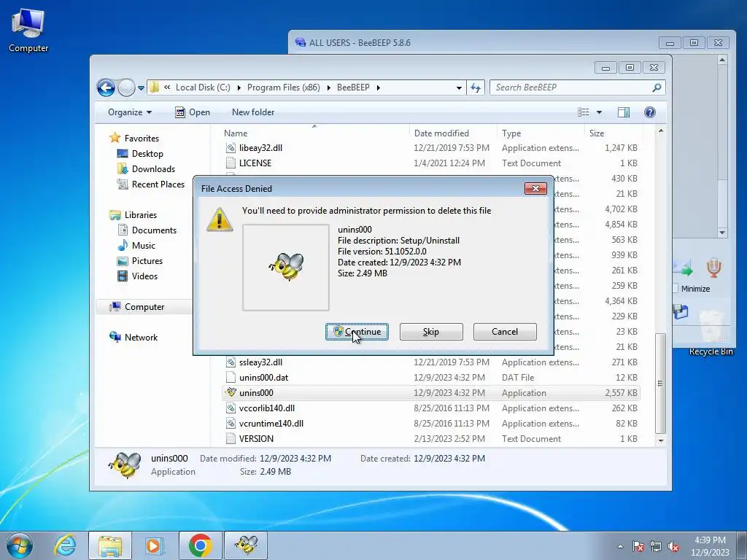Expand the arrow after BeeBEEP breadcrumb
747x560 pixels.
379,87
